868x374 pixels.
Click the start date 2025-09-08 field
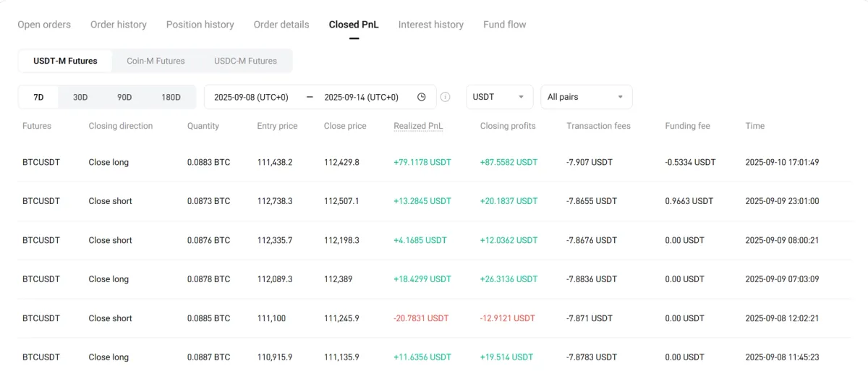click(251, 97)
